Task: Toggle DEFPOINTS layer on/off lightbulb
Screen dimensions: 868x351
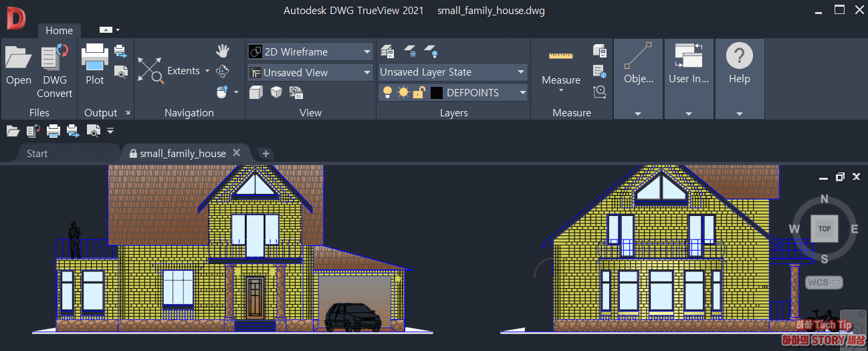Action: (387, 92)
